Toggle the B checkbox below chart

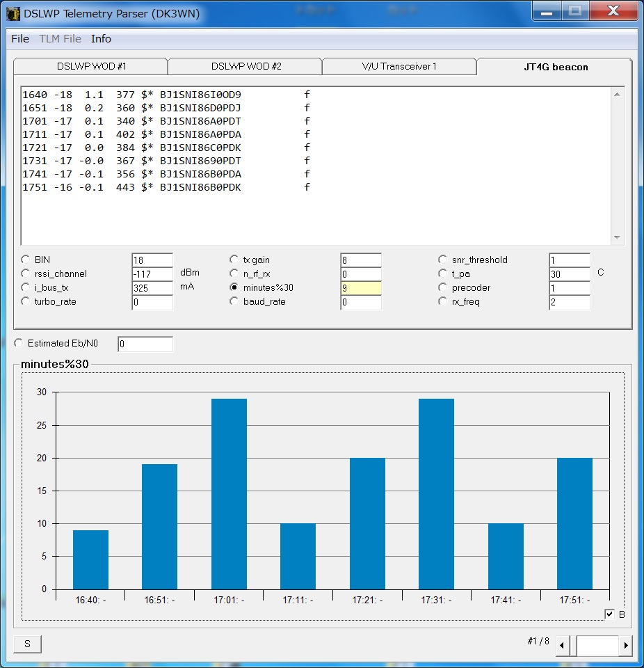pos(610,614)
